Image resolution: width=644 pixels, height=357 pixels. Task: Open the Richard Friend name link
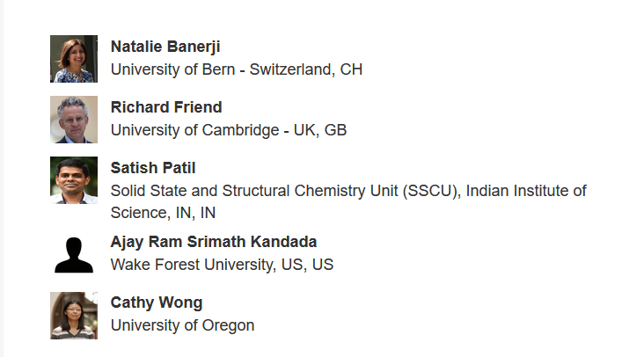click(166, 107)
